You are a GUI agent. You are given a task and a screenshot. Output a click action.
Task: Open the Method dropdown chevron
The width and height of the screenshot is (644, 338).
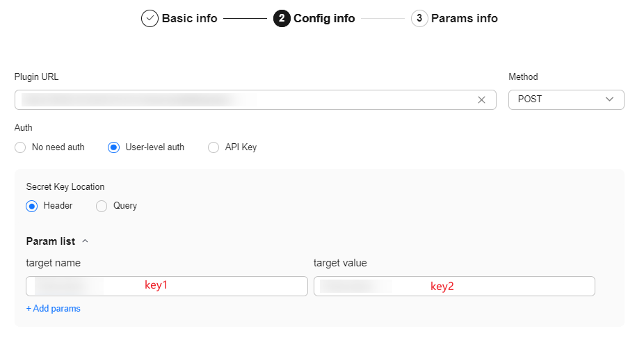coord(610,99)
